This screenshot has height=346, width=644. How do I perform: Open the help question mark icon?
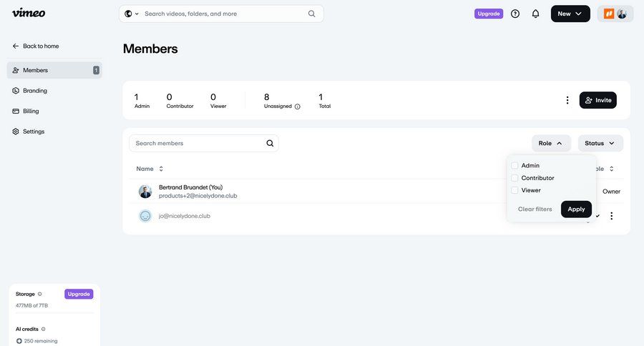coord(515,14)
